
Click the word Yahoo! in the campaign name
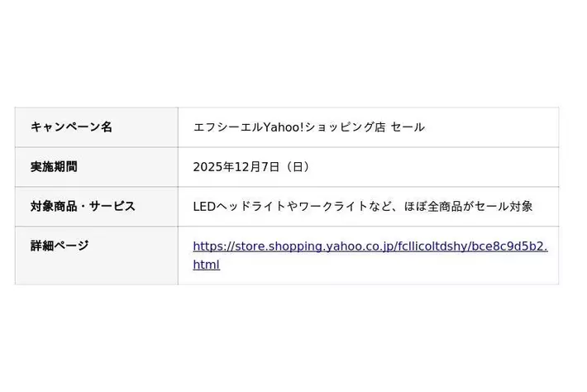click(284, 127)
